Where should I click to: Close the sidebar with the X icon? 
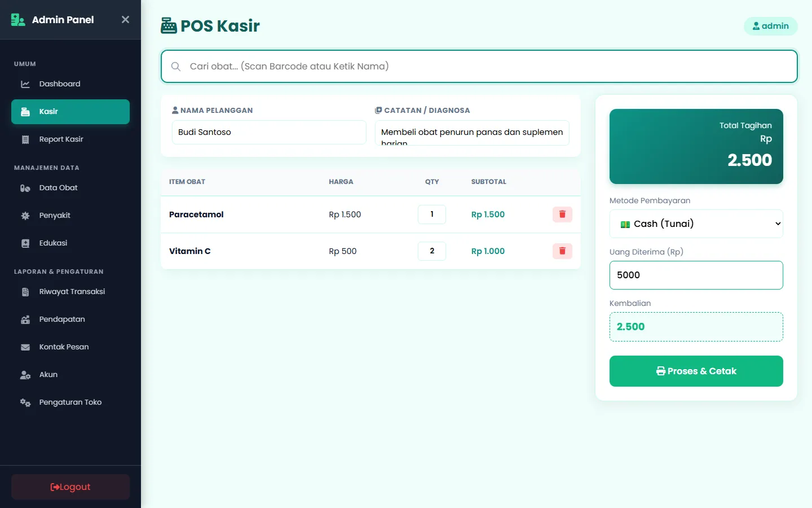tap(125, 20)
